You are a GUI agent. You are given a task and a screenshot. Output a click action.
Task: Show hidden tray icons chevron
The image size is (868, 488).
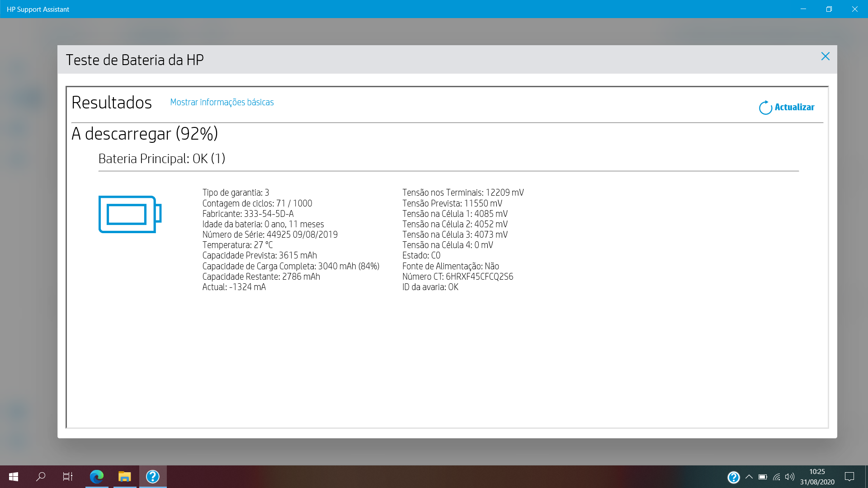tap(749, 477)
